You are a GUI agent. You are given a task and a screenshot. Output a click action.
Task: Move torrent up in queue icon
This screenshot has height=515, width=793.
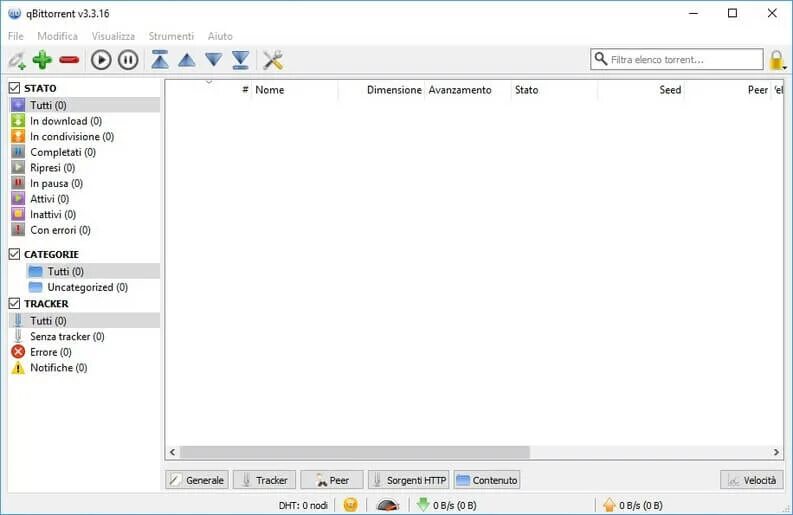187,61
